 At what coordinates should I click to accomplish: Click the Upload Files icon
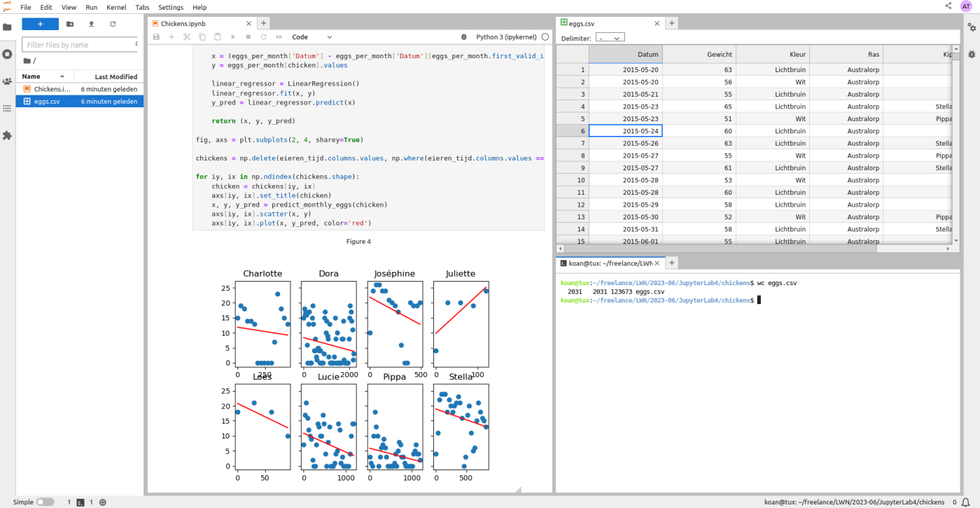coord(91,24)
